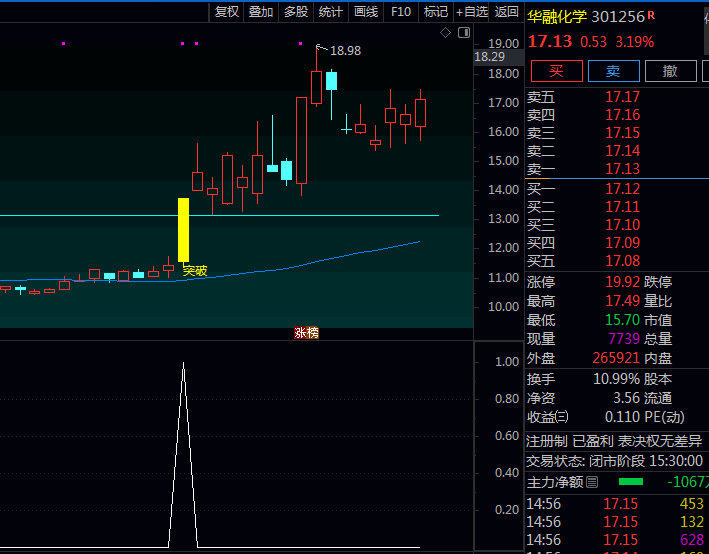Click the R margin badge beside 301256
Image resolution: width=709 pixels, height=554 pixels.
651,15
